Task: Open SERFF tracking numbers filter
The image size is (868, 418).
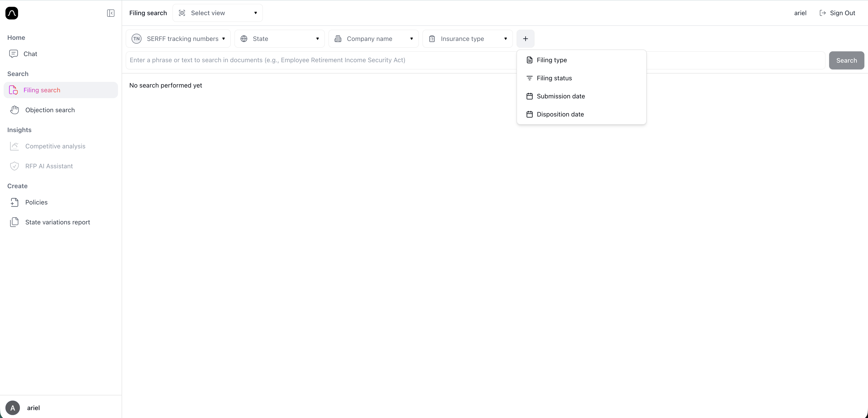Action: (178, 39)
